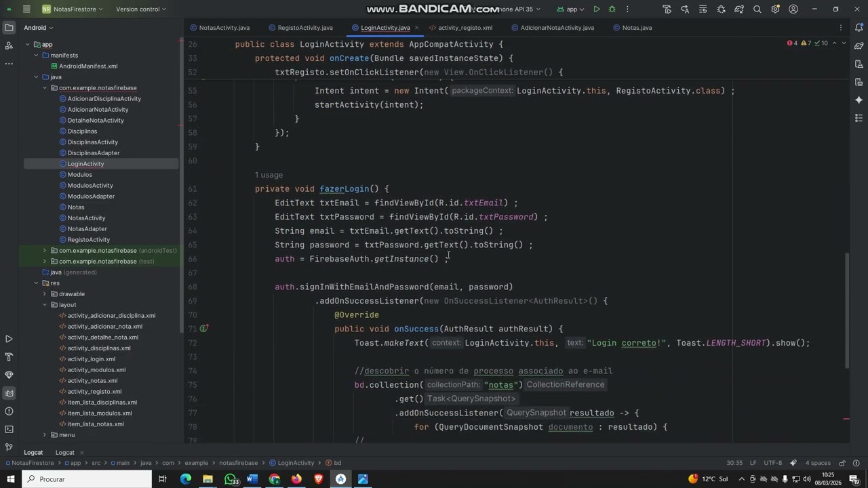
Task: Open the main hamburger menu
Action: tap(26, 9)
